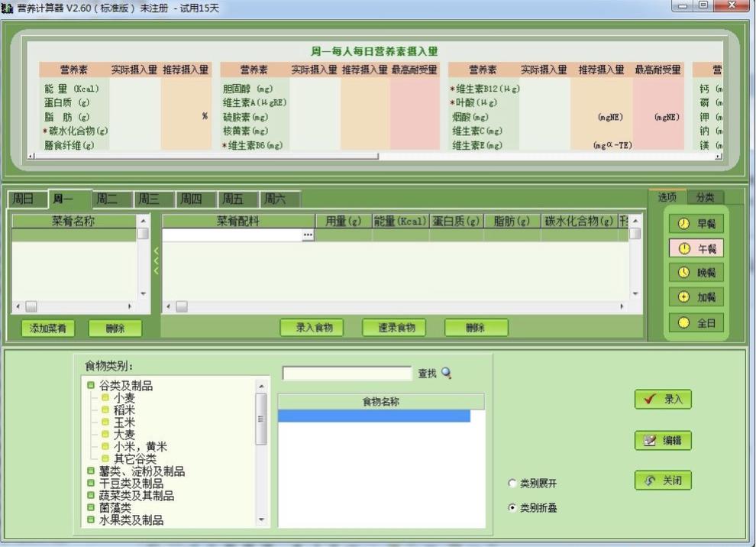Click the app icon in the title bar
The image size is (756, 547).
click(x=7, y=8)
